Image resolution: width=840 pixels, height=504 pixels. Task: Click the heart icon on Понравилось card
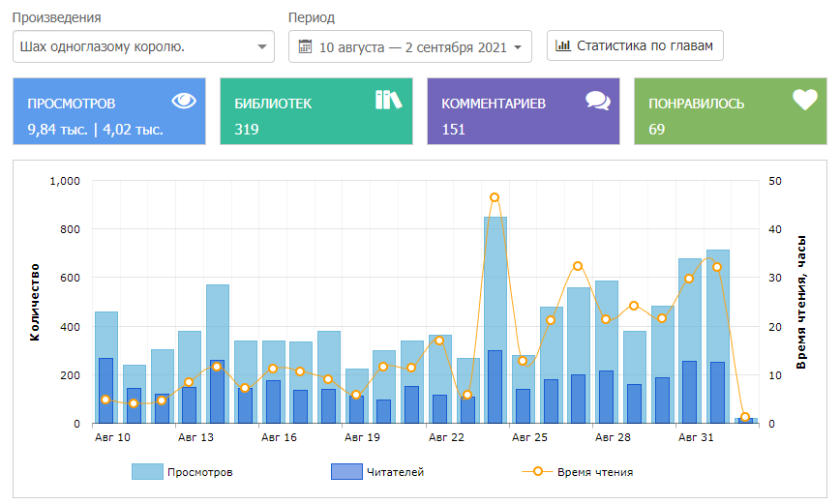805,100
